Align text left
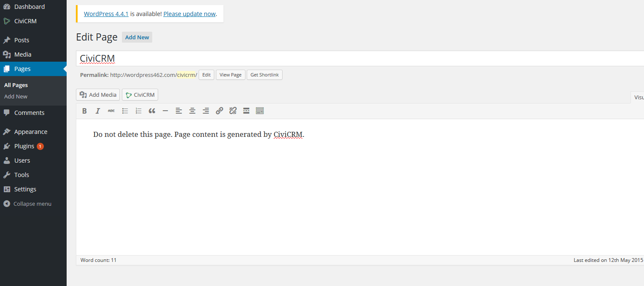This screenshot has height=286, width=644. [x=179, y=111]
